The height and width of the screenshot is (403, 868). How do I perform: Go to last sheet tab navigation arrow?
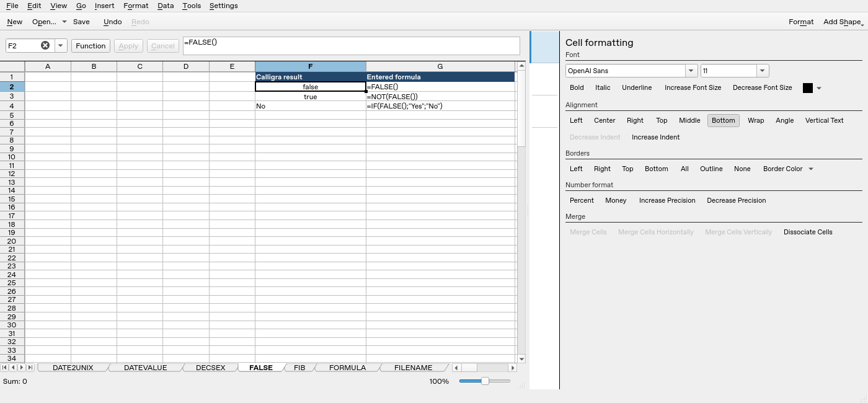(30, 368)
